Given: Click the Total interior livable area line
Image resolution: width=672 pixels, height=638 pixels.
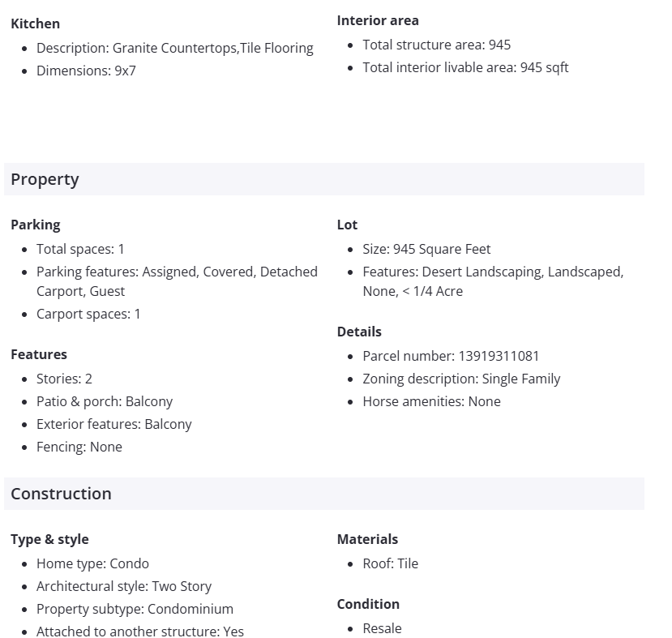Looking at the screenshot, I should click(465, 67).
